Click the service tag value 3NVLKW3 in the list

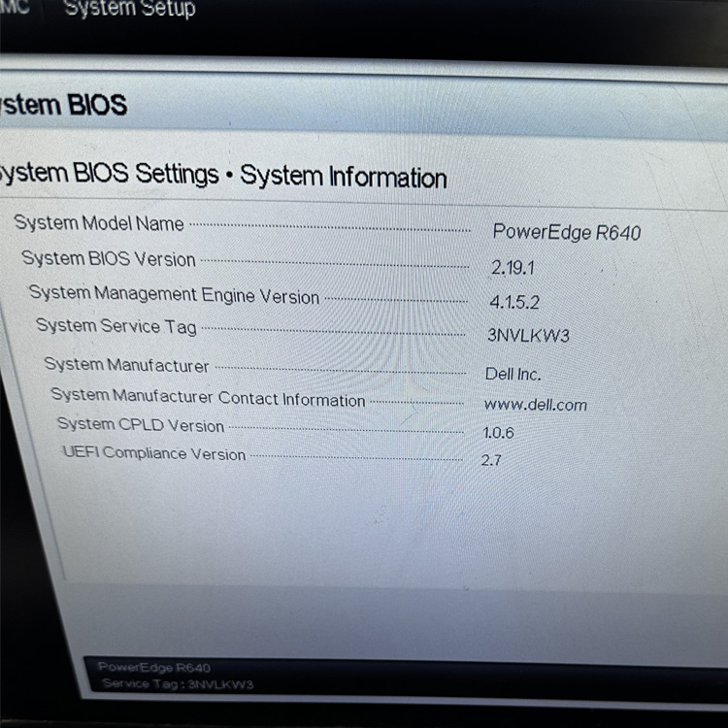(x=528, y=335)
